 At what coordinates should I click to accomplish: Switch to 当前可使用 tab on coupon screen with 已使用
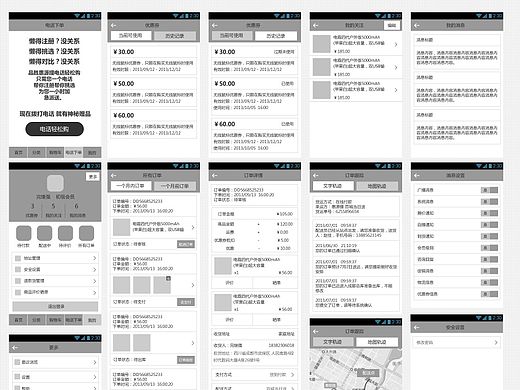tap(231, 36)
